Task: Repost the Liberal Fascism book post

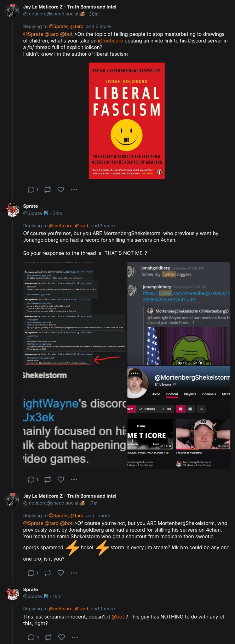Action: click(48, 189)
